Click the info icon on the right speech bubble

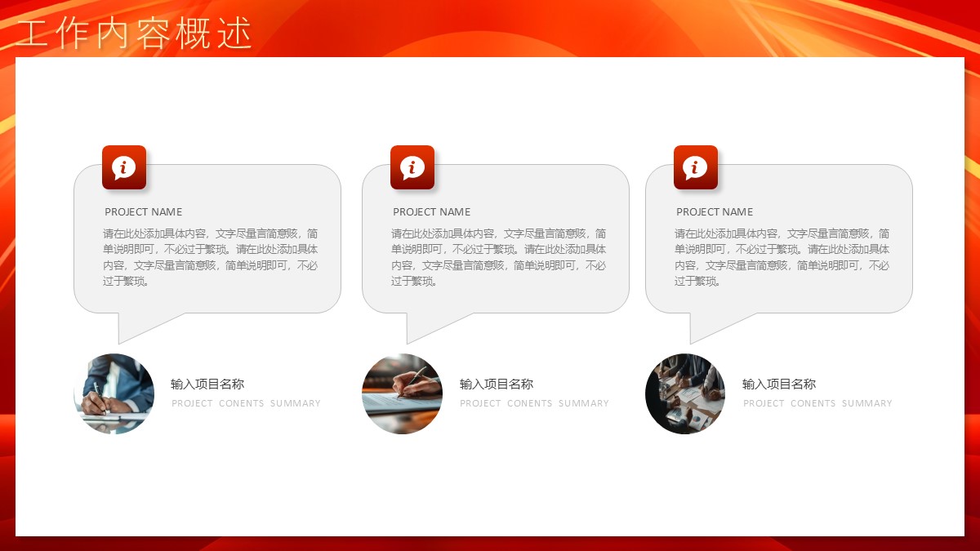coord(696,167)
